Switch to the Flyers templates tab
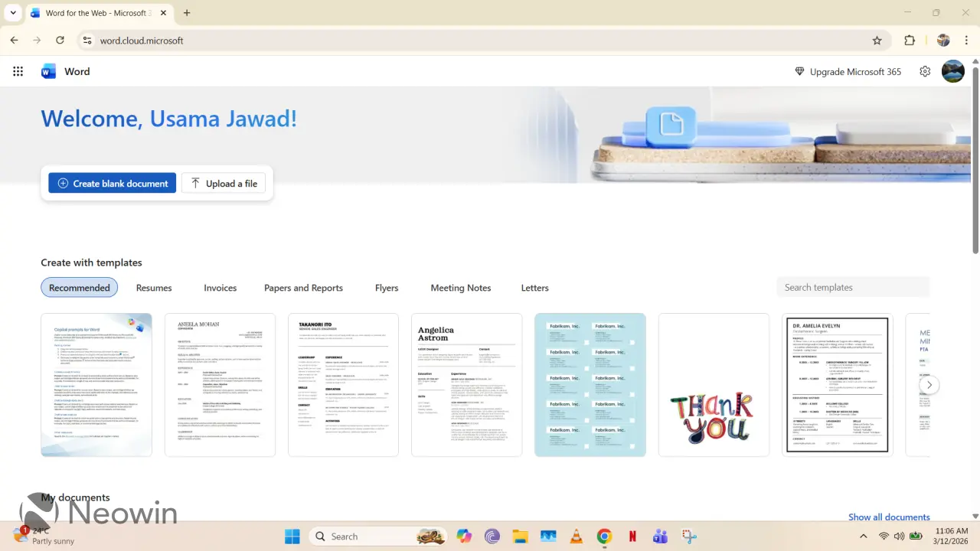The height and width of the screenshot is (551, 980). click(387, 288)
